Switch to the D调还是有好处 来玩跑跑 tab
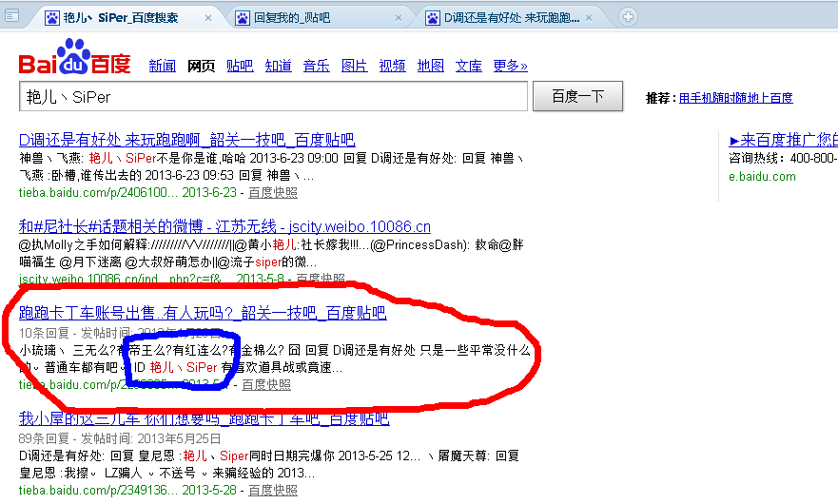Image resolution: width=838 pixels, height=504 pixels. coord(511,18)
